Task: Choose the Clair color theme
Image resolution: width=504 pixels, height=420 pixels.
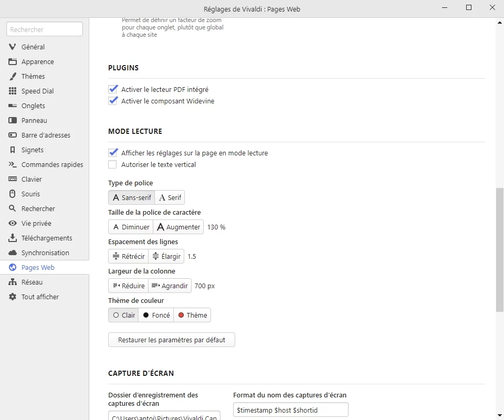Action: click(123, 315)
